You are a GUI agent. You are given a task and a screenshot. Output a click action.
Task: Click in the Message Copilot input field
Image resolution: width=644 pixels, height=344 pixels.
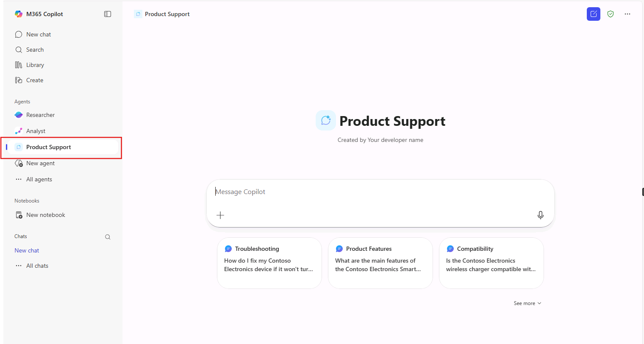(380, 192)
